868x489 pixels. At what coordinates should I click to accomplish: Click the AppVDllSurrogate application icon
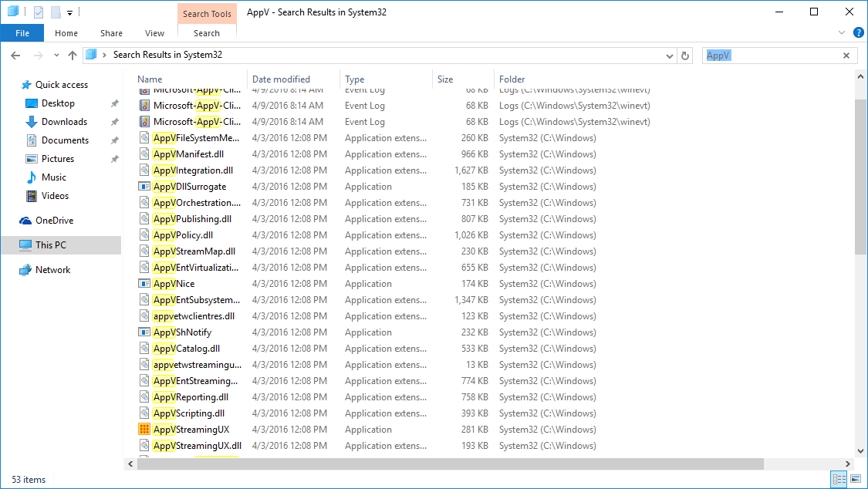(144, 187)
